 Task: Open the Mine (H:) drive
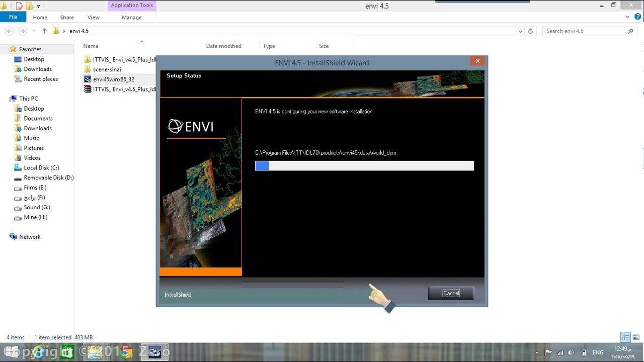[35, 217]
